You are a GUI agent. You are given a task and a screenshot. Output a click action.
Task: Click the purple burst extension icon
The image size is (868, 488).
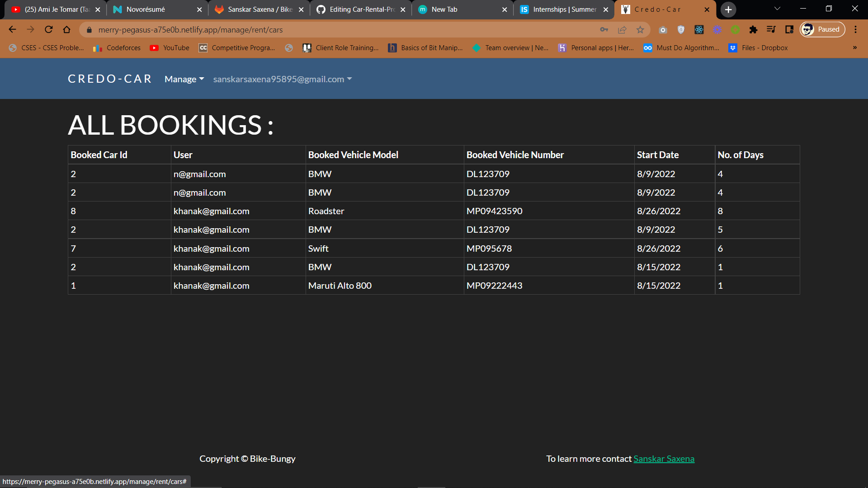[x=717, y=29]
